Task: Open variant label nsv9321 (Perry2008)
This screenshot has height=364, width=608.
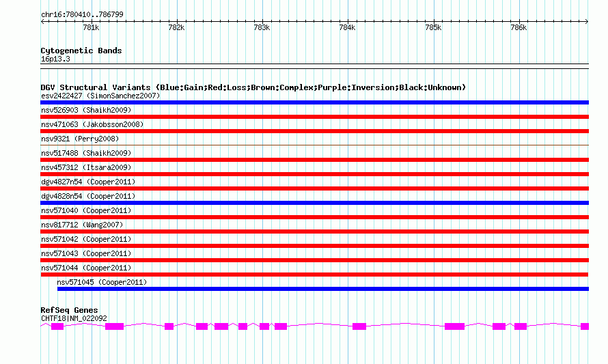Action: (x=80, y=139)
